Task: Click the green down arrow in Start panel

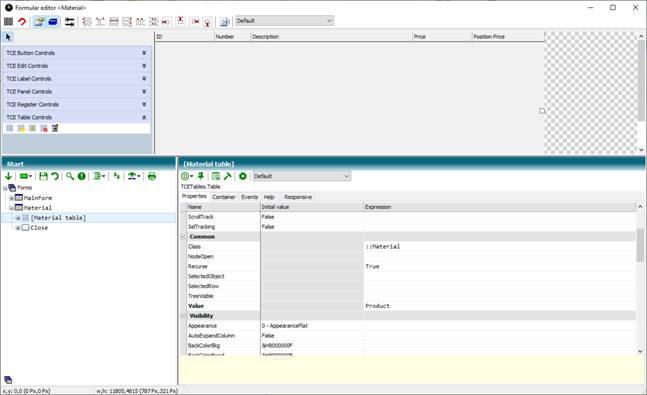Action: [x=8, y=176]
